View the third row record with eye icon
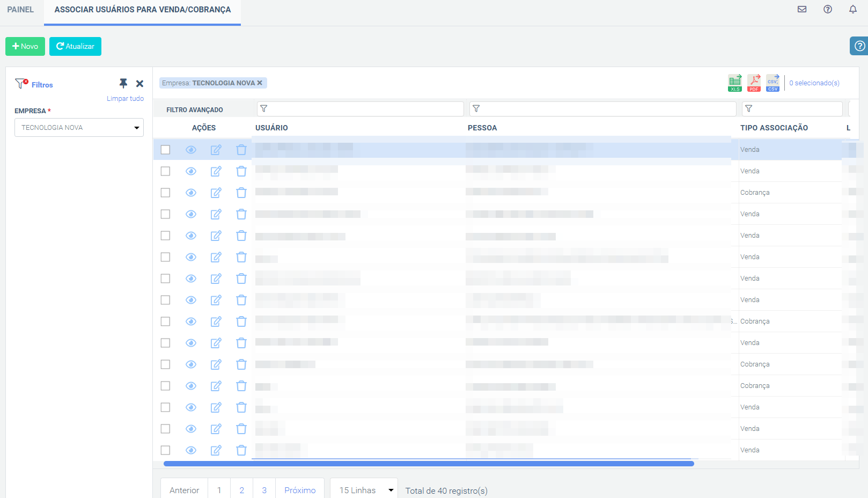This screenshot has height=498, width=868. (191, 193)
